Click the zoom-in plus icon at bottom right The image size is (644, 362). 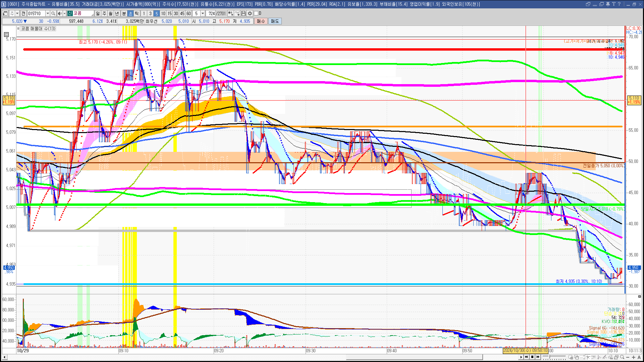634,357
